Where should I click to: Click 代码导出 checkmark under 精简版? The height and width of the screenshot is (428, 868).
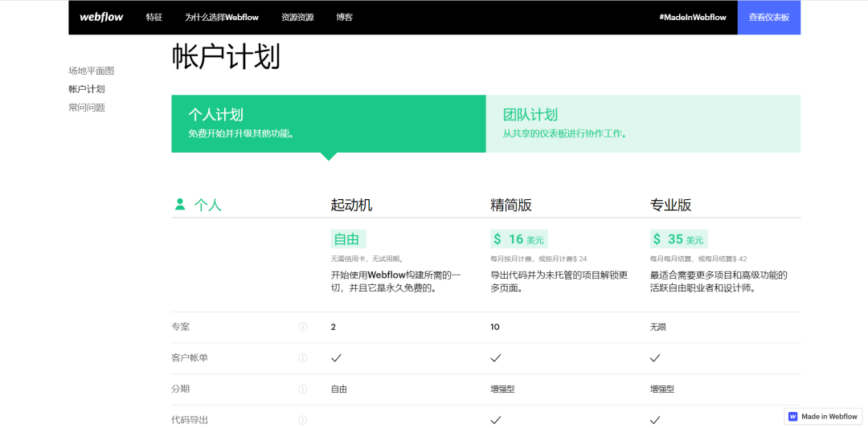point(495,420)
